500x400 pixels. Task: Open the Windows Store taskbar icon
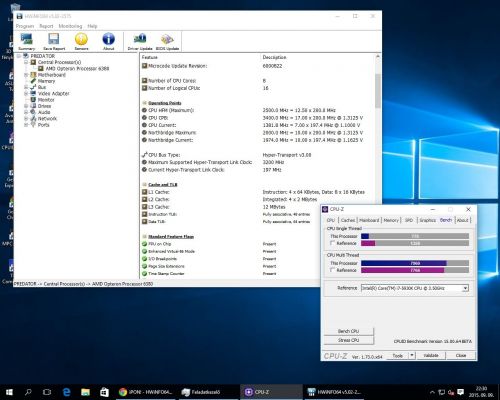(104, 392)
